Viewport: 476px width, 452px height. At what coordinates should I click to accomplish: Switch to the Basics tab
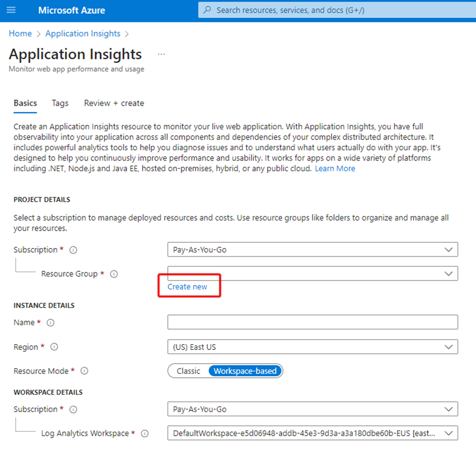25,103
